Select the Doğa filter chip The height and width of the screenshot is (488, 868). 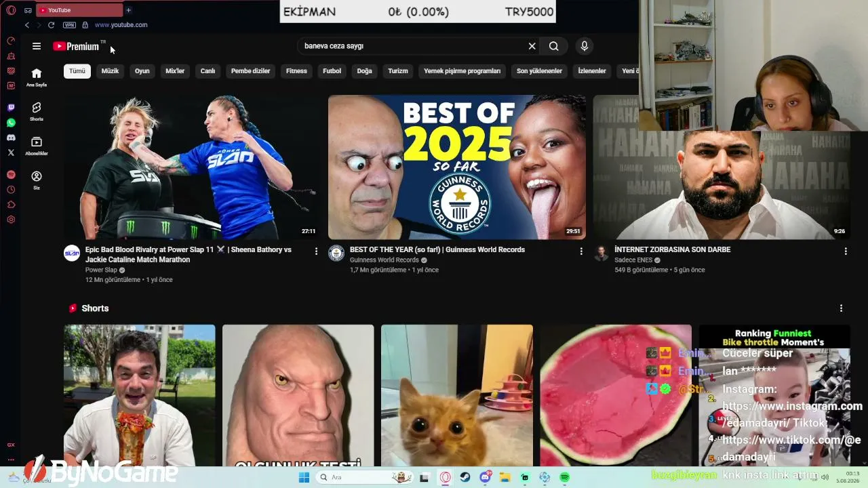365,71
